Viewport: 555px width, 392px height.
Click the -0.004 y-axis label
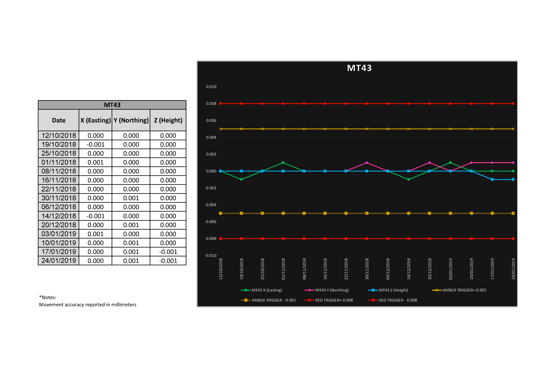pyautogui.click(x=211, y=205)
